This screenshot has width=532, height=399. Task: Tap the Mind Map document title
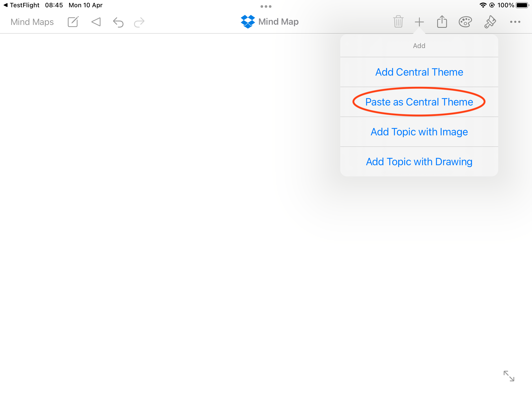[x=278, y=22]
